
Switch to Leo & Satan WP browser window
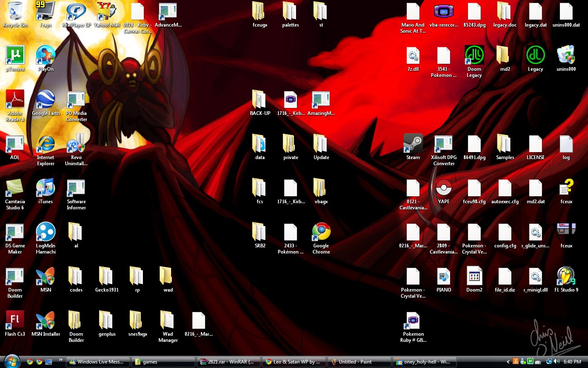tap(294, 362)
